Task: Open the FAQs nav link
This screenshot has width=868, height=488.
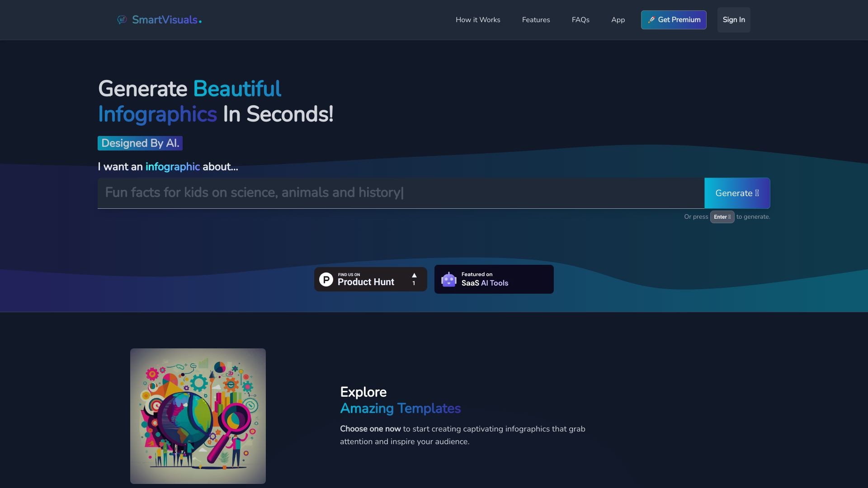Action: pos(580,20)
